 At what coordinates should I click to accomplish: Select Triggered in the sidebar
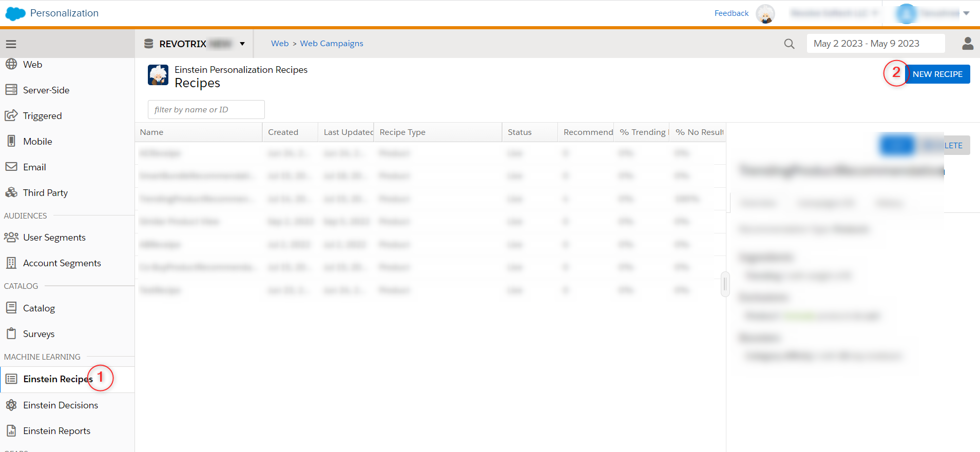42,115
